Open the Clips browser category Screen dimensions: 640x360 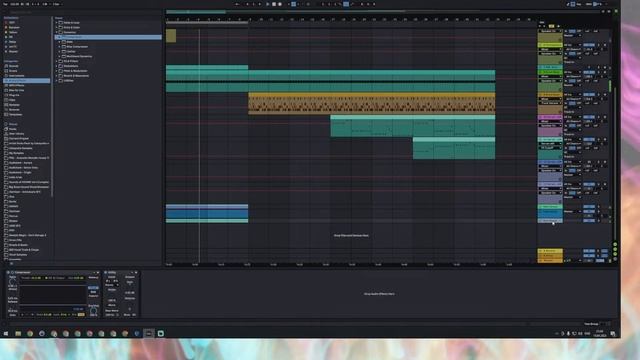click(12, 100)
